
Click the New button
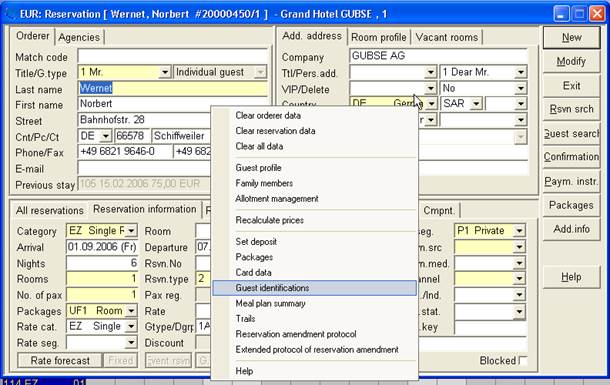tap(571, 38)
